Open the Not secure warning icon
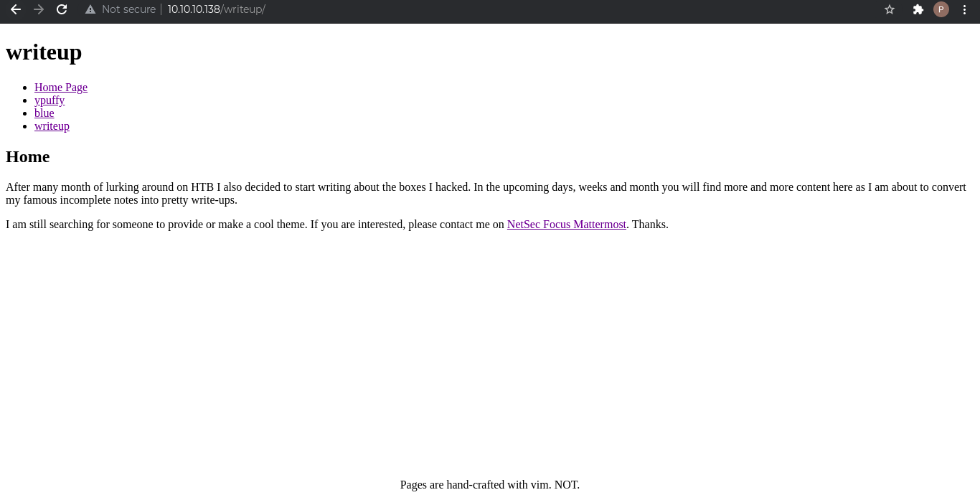Viewport: 980px width, 495px height. coord(90,9)
